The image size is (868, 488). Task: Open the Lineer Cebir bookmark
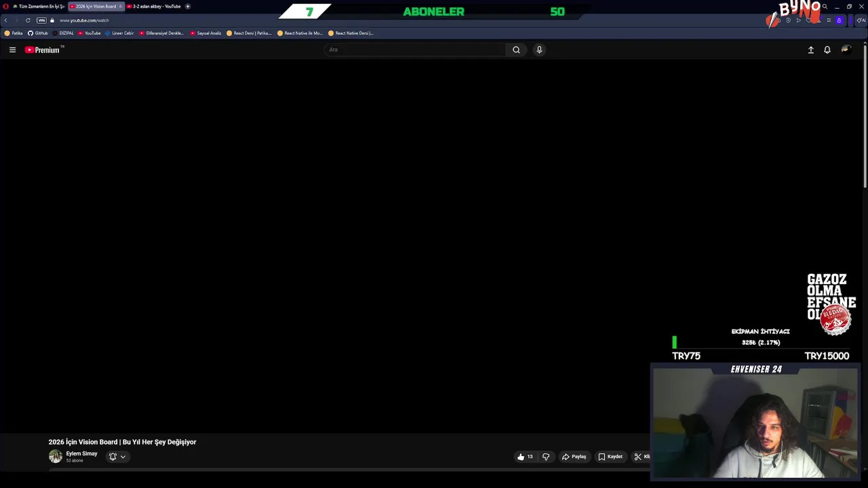[x=119, y=33]
